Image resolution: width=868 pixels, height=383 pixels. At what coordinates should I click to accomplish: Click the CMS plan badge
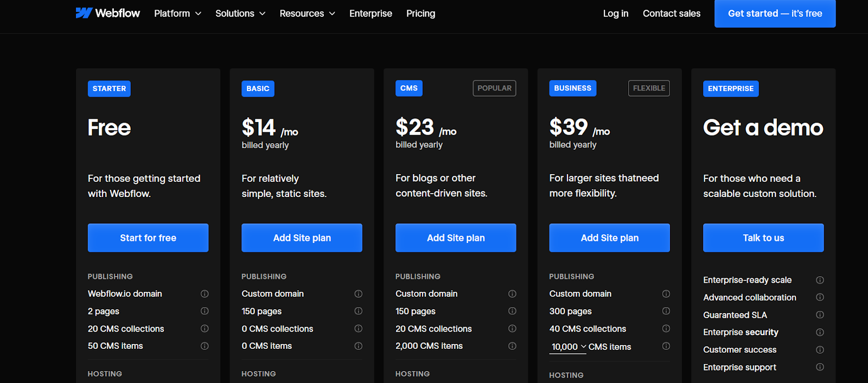(409, 88)
